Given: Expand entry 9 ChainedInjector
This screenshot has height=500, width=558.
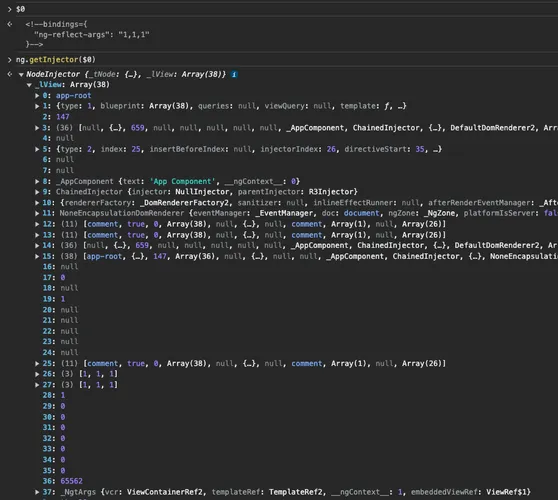Looking at the screenshot, I should (x=37, y=192).
